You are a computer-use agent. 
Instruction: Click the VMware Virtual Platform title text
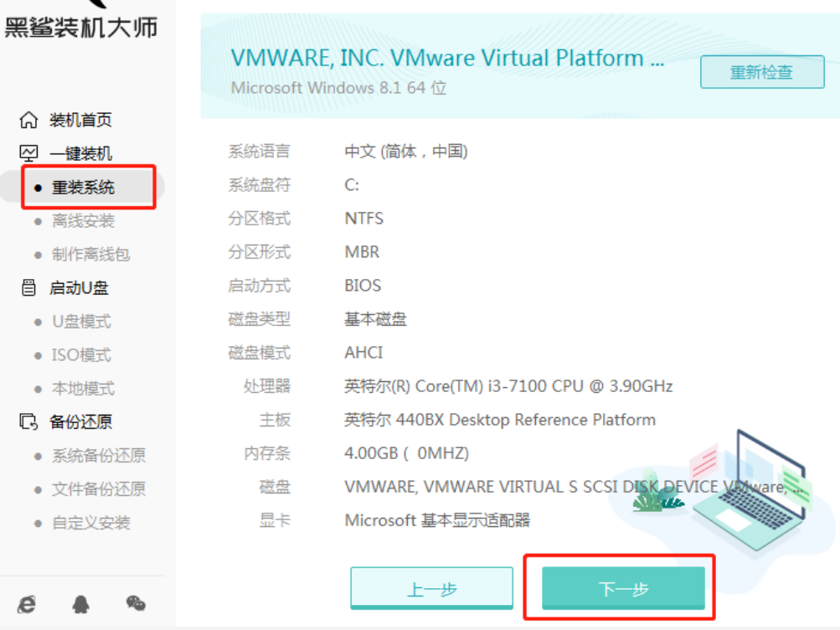coord(447,59)
